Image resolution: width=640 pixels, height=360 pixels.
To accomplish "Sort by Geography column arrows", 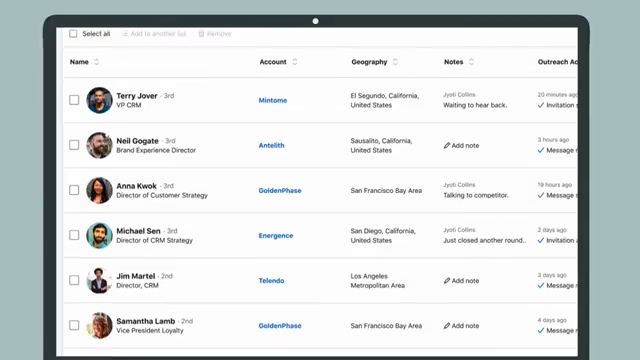I will [395, 62].
